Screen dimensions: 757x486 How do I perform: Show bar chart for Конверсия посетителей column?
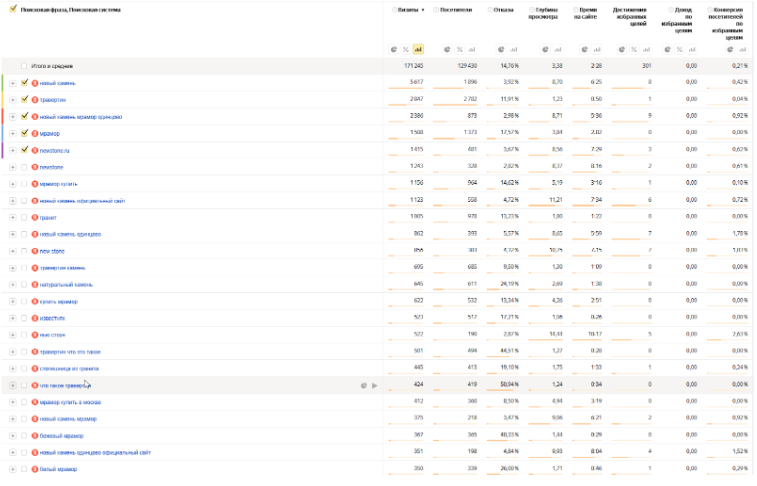pos(743,49)
